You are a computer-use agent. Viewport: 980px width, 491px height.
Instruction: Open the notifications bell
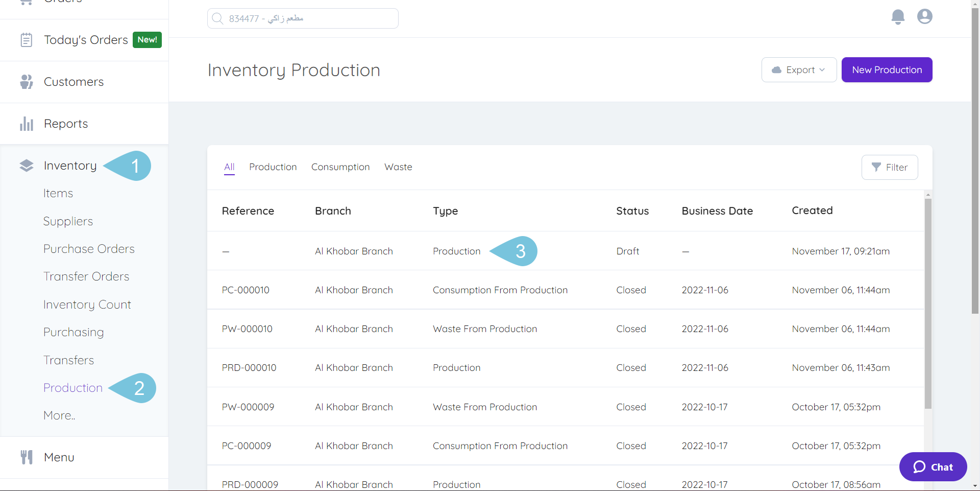[898, 16]
